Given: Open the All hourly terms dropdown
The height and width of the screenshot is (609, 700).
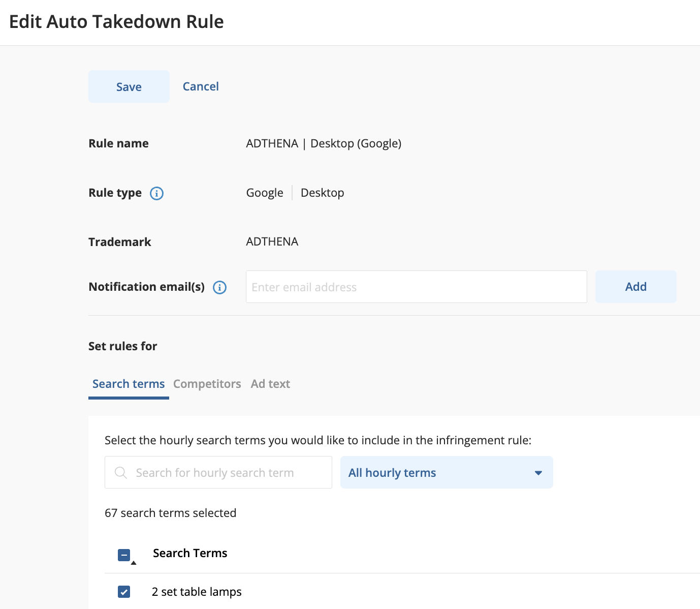Looking at the screenshot, I should click(447, 472).
